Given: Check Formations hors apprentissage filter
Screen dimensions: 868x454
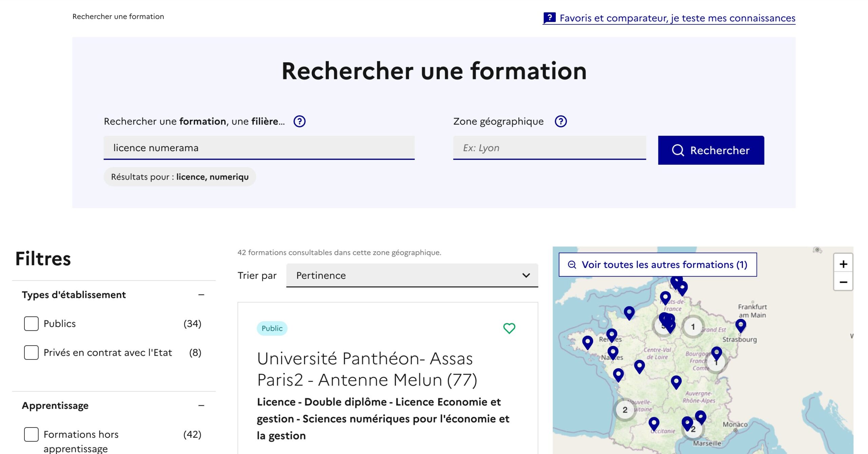Looking at the screenshot, I should 31,434.
